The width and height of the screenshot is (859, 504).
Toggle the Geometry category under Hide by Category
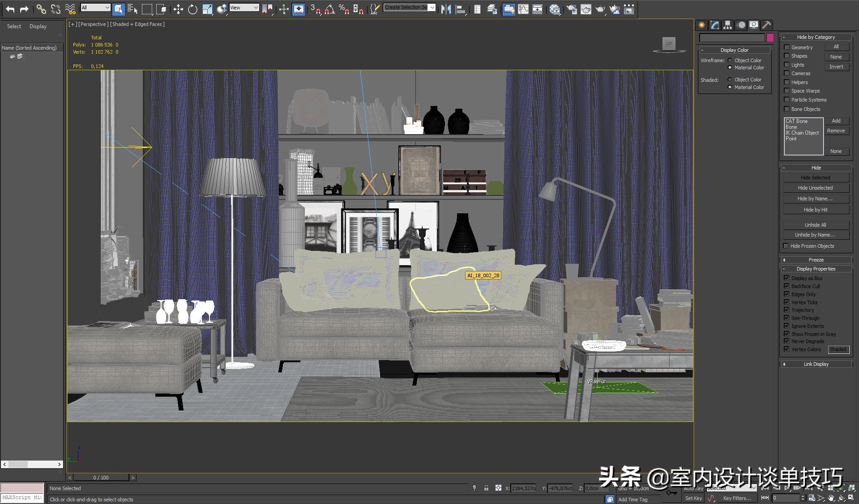click(787, 47)
